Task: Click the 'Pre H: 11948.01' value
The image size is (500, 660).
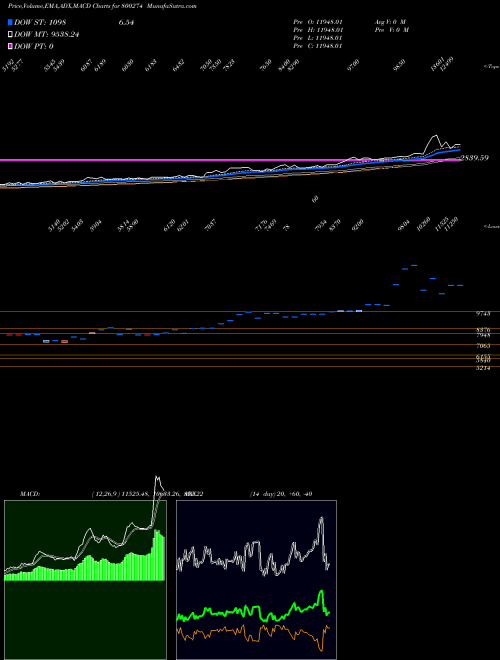Action: pos(319,30)
